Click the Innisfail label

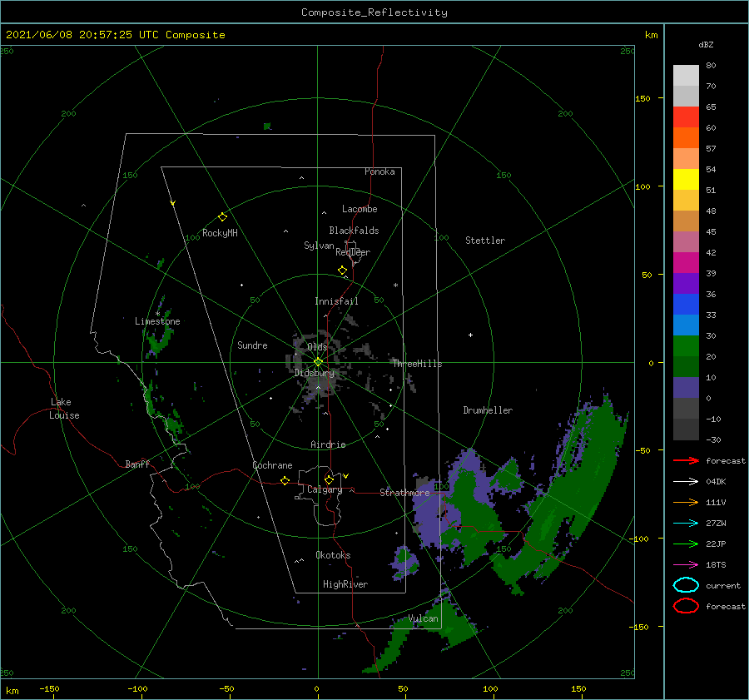point(336,301)
